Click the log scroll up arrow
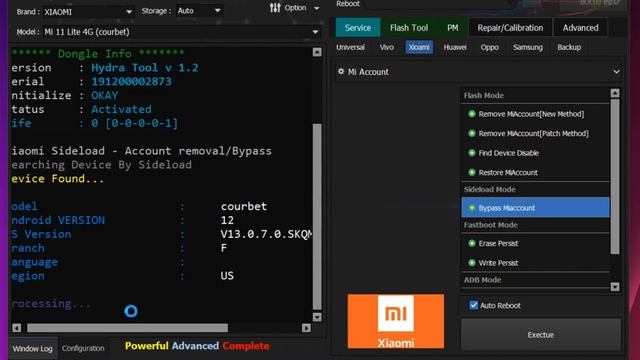This screenshot has width=640, height=360. (317, 52)
